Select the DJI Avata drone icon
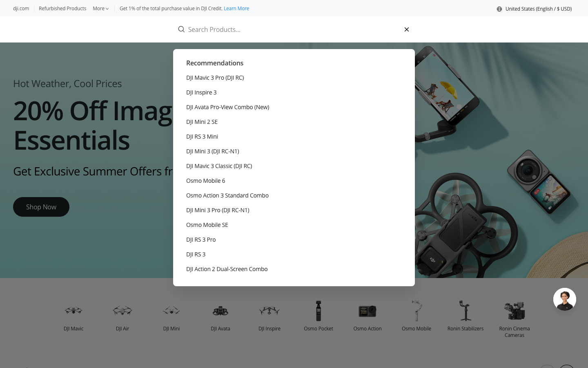This screenshot has height=368, width=588. (220, 311)
